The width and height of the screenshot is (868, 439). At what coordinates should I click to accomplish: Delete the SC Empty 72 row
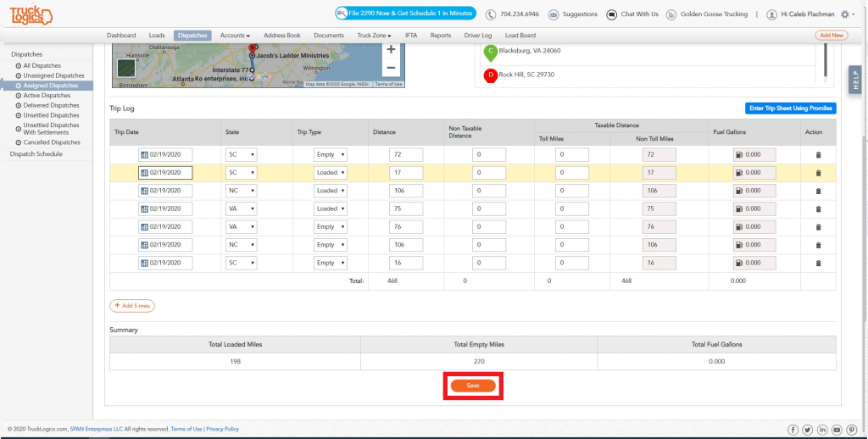818,155
